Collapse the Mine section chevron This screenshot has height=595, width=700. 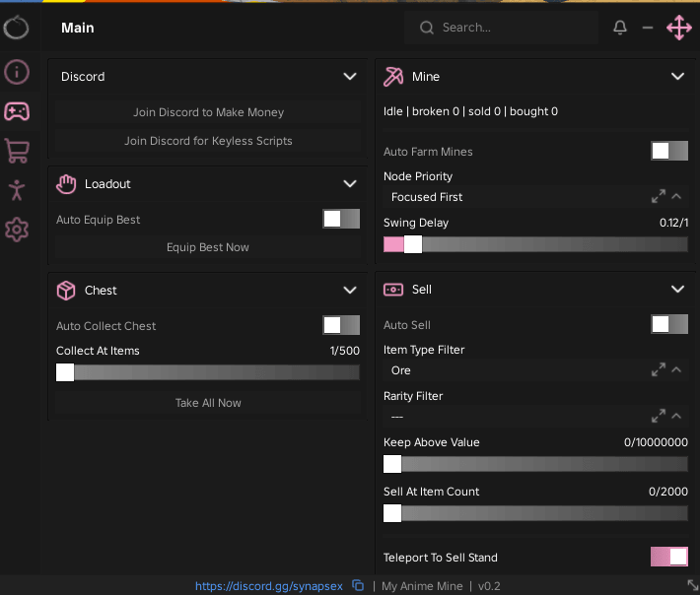click(x=677, y=76)
